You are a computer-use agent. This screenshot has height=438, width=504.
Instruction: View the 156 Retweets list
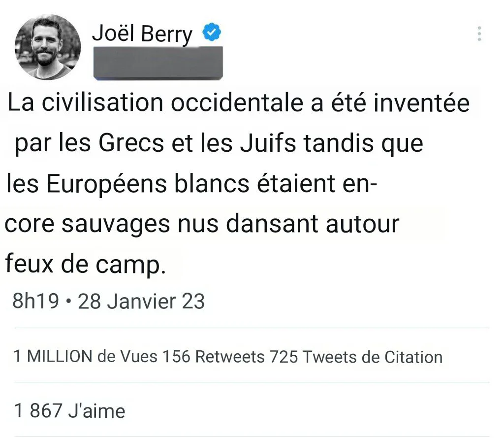pos(214,357)
